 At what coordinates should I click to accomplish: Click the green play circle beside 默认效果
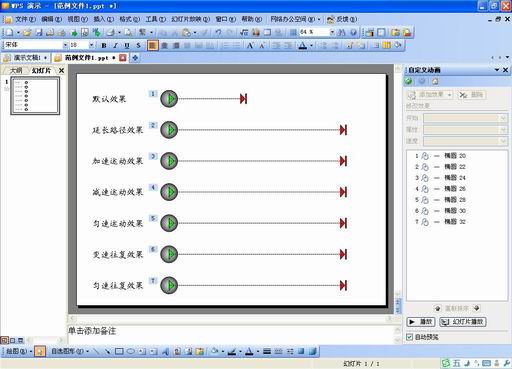click(169, 99)
